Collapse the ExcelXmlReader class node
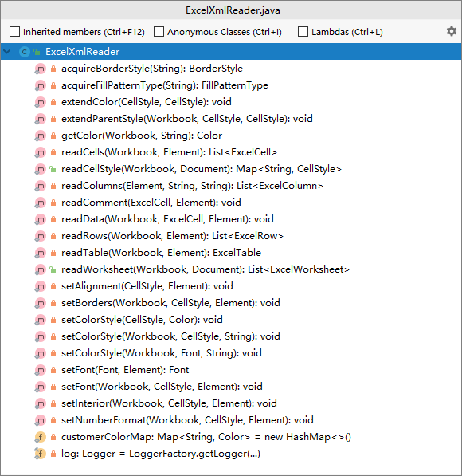The width and height of the screenshot is (462, 476). pos(7,52)
